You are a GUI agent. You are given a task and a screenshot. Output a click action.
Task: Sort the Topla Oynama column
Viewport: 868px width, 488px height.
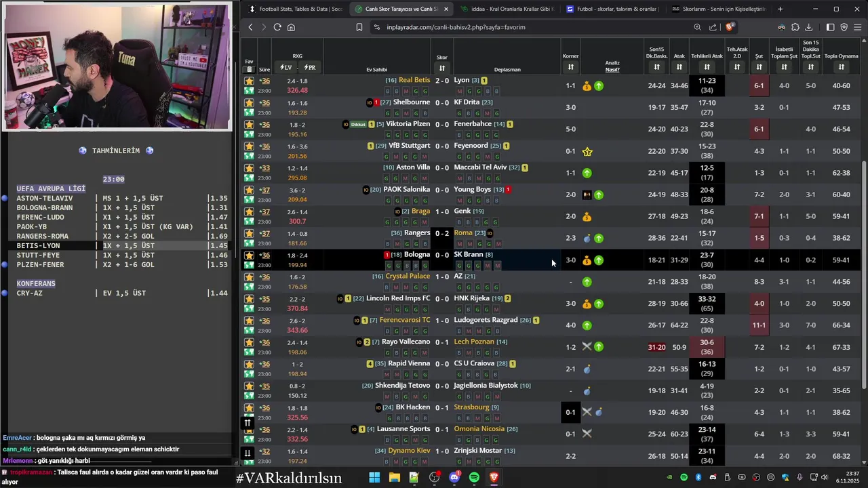pos(841,67)
